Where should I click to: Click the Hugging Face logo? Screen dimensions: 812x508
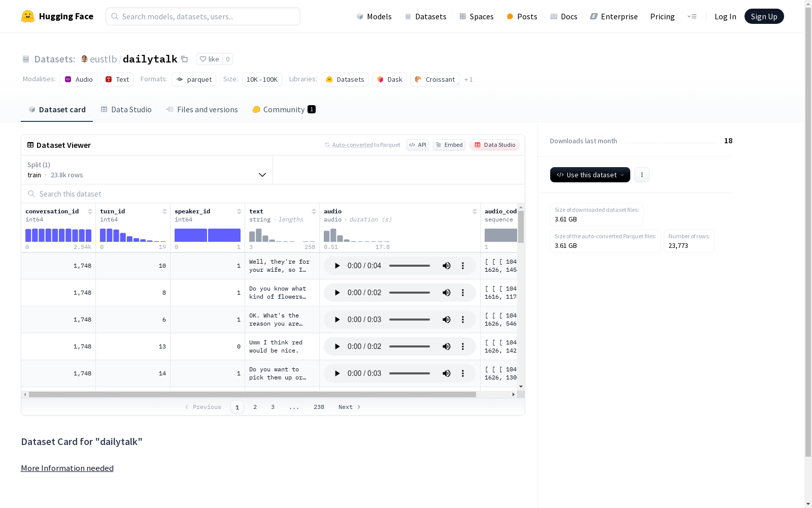click(x=57, y=16)
